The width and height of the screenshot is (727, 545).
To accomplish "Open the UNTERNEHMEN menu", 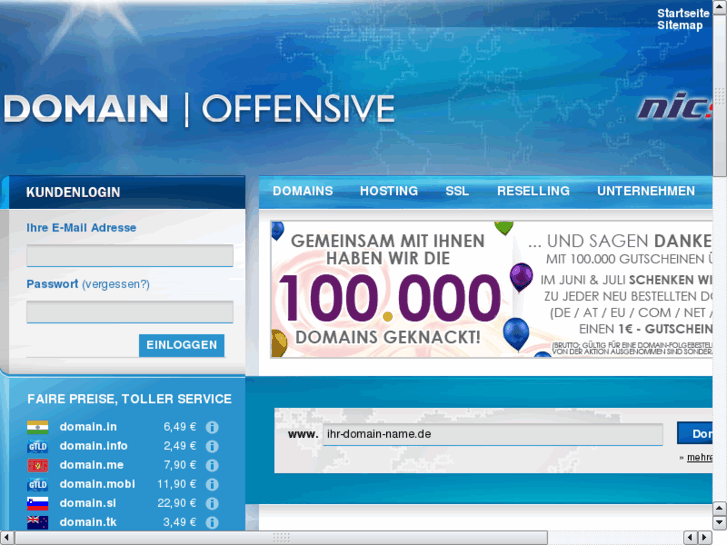I will click(646, 191).
